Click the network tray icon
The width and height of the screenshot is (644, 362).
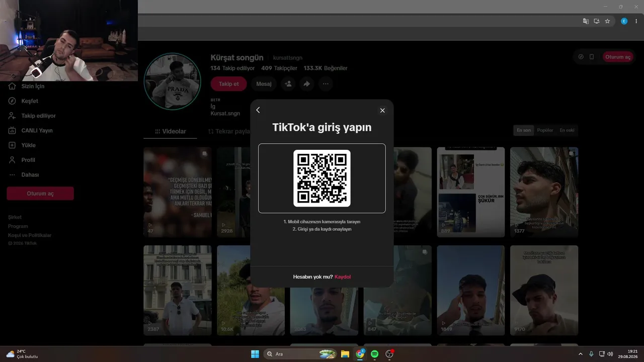[x=602, y=354]
